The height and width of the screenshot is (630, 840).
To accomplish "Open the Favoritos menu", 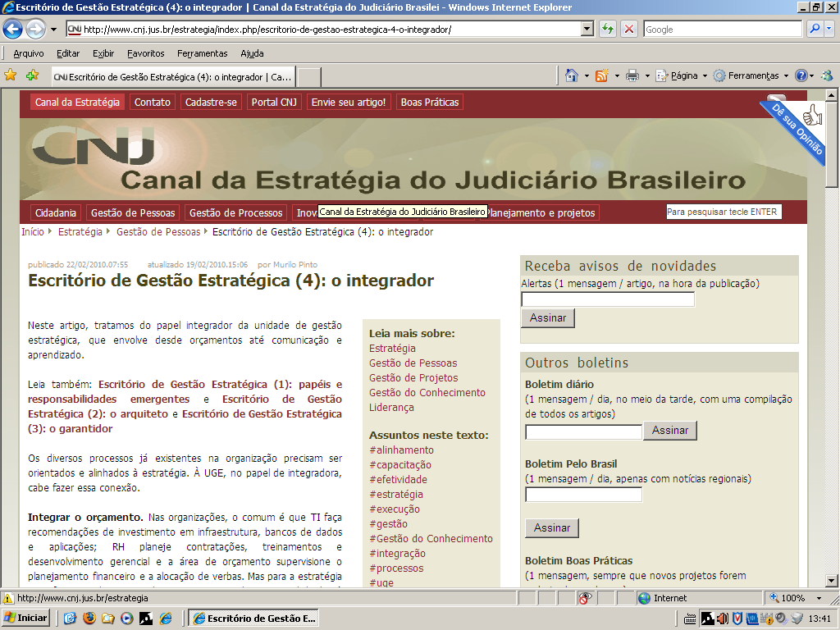I will point(145,53).
